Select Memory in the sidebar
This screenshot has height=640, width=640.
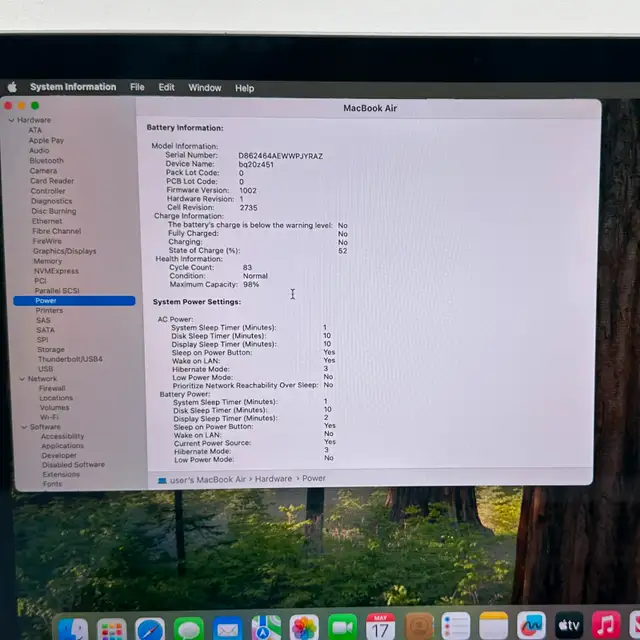(48, 261)
